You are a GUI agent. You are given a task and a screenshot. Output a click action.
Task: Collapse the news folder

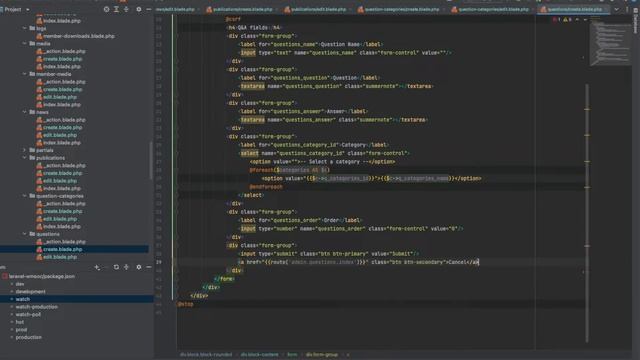24,112
